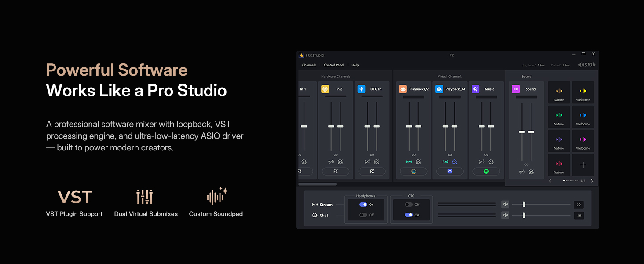Screen dimensions: 644x264
Task: Click the Sound channel magenta waveform icon
Action: [x=516, y=89]
